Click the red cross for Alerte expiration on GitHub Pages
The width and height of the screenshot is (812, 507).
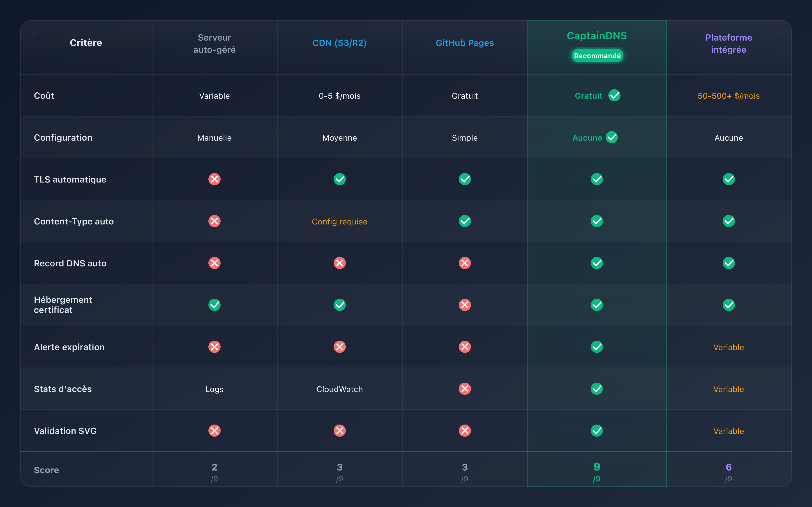coord(465,347)
